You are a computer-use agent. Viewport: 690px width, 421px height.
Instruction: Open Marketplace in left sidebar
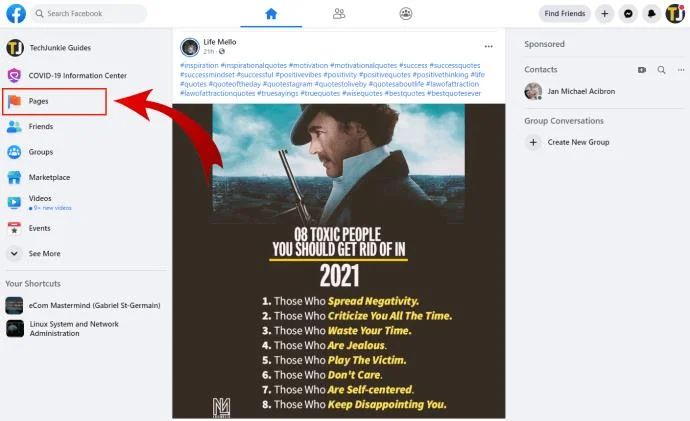coord(49,177)
